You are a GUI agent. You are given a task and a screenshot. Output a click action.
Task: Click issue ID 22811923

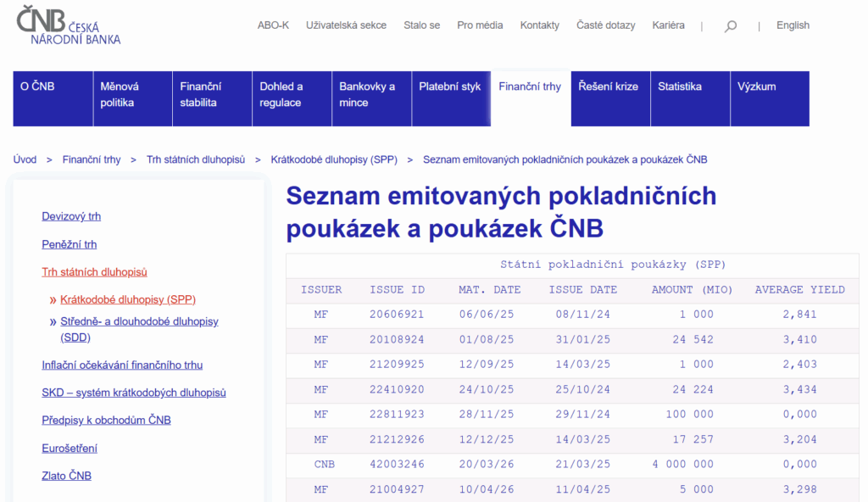[397, 415]
